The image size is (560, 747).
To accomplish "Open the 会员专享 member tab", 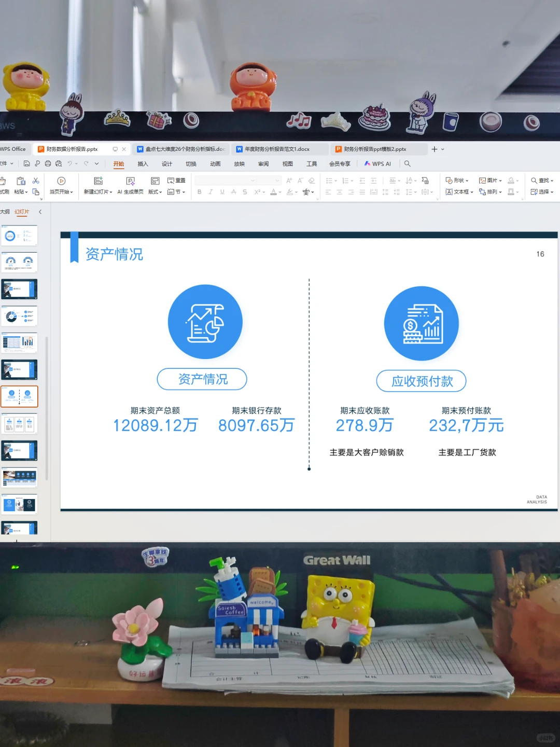I will coord(340,164).
